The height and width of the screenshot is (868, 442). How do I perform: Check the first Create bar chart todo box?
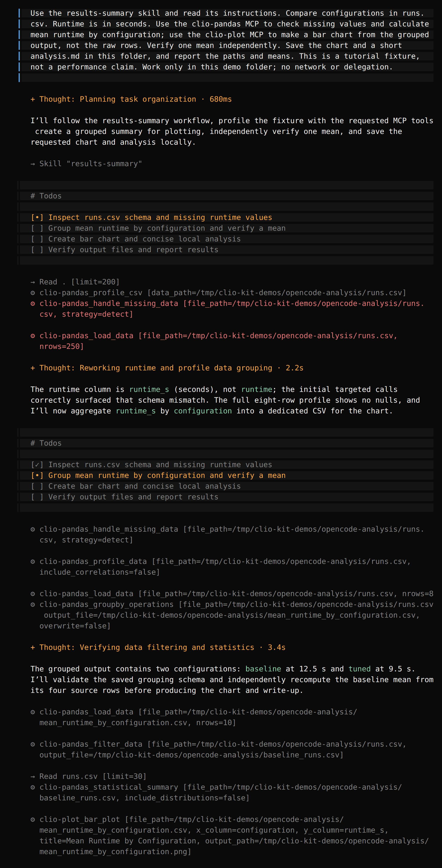[x=37, y=239]
